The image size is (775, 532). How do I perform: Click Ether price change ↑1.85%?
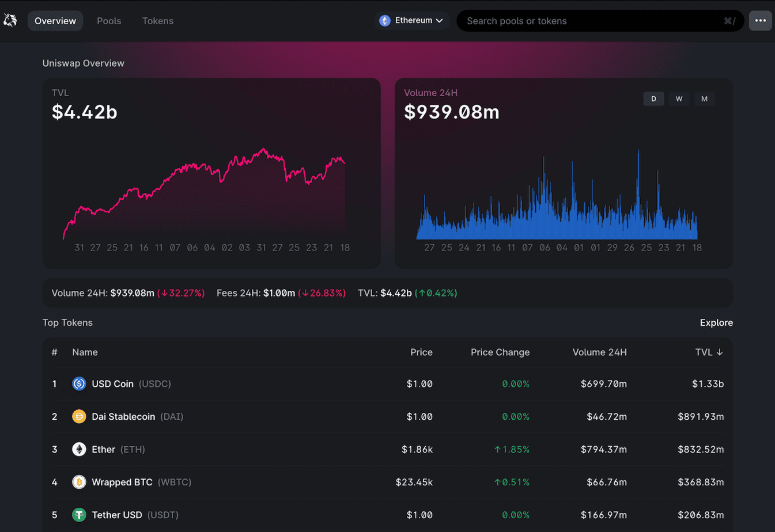(x=512, y=449)
